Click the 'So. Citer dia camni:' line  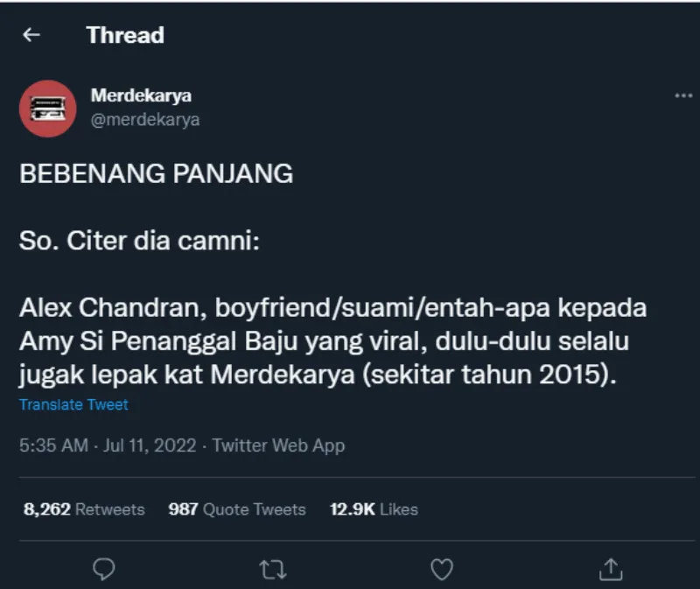[139, 241]
